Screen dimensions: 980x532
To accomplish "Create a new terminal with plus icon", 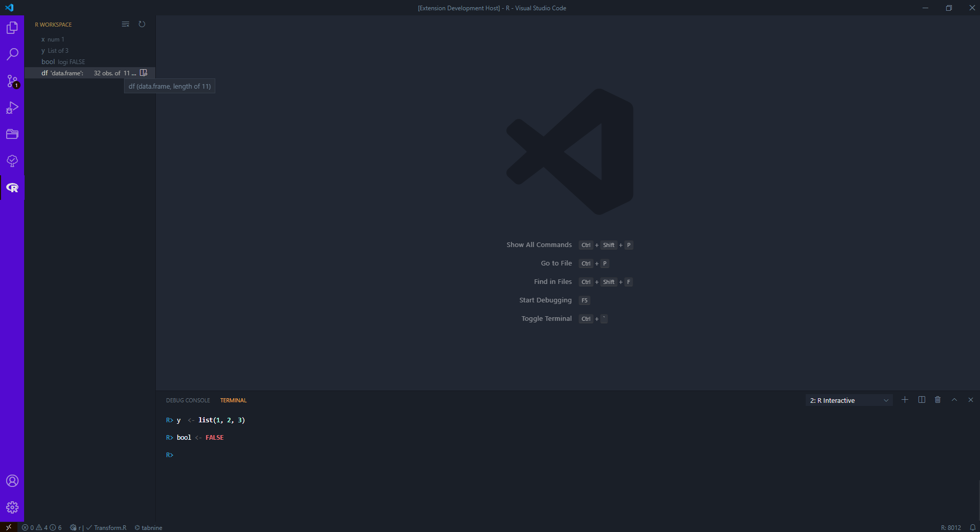I will pyautogui.click(x=905, y=400).
